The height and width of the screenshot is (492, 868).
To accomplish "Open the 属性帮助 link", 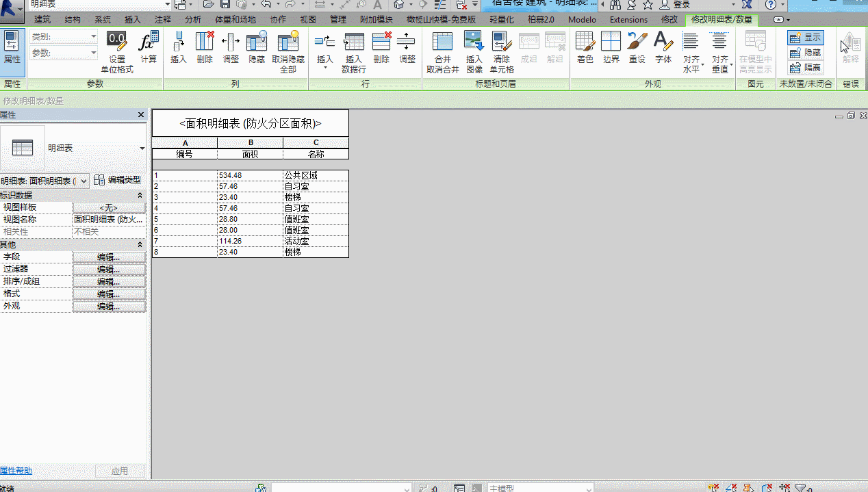I will (16, 471).
